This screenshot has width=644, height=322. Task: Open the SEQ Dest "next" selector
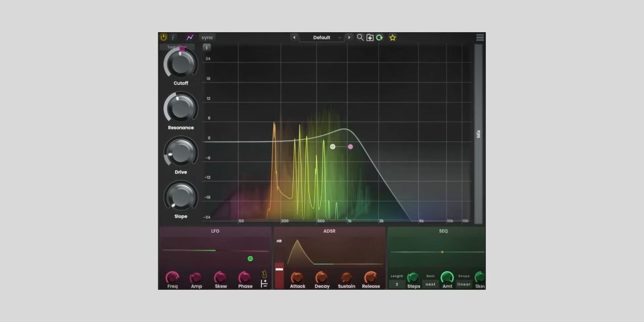pos(431,284)
